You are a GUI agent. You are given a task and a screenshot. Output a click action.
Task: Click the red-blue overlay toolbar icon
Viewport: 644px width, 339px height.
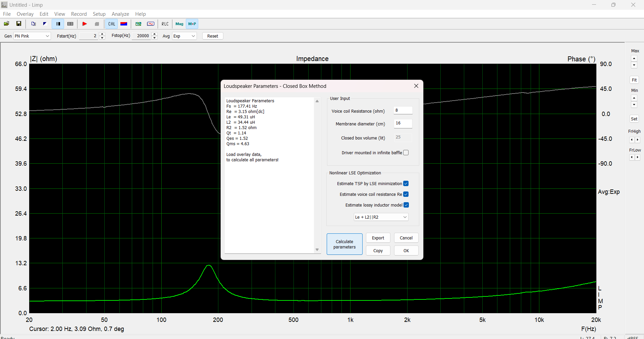point(124,24)
